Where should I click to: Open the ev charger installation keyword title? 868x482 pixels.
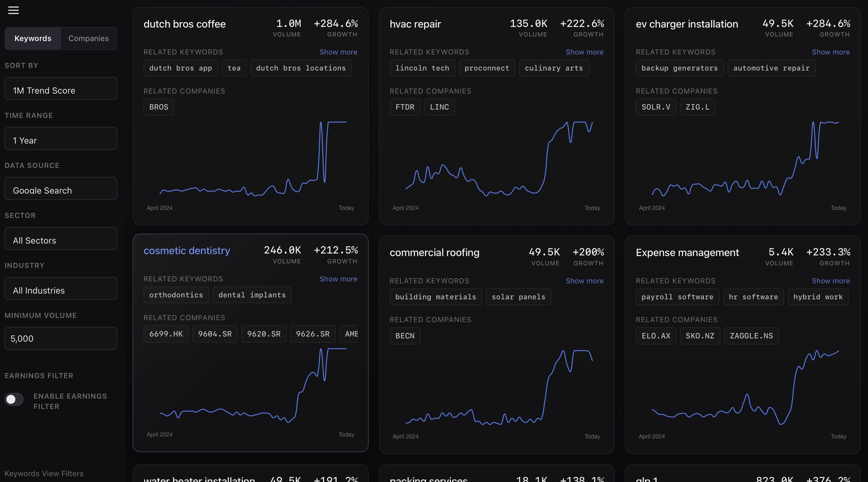point(687,24)
